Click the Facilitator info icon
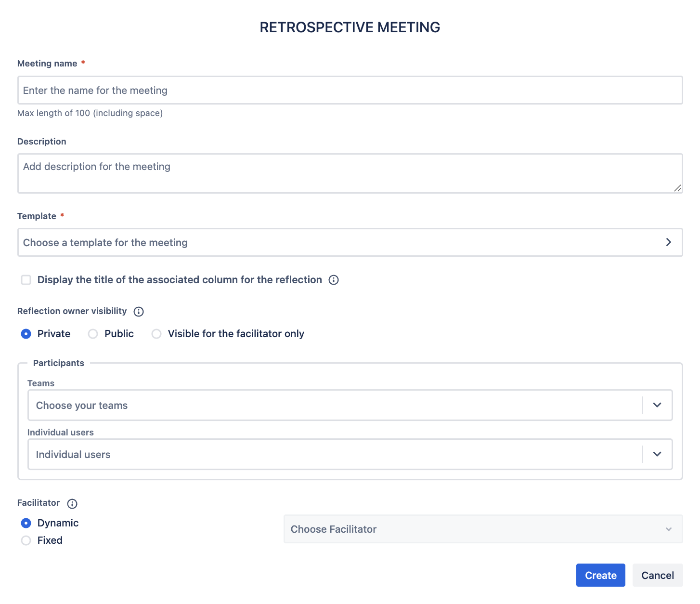 click(x=72, y=504)
